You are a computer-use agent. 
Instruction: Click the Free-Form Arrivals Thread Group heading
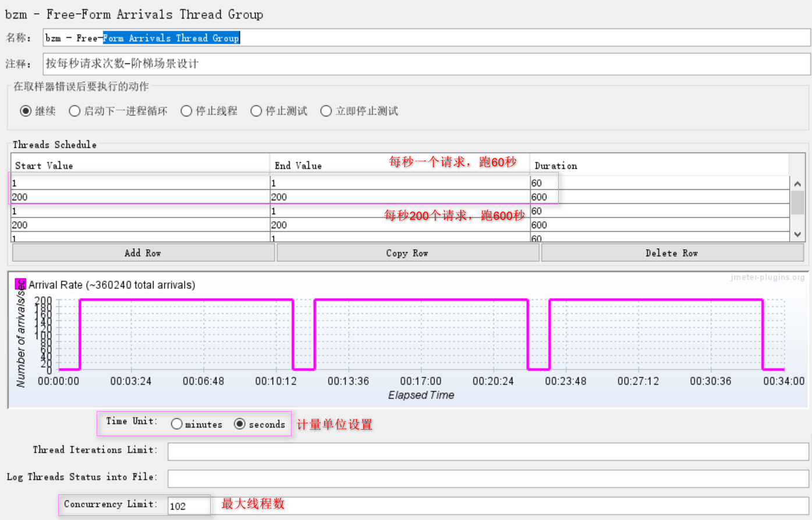(134, 14)
